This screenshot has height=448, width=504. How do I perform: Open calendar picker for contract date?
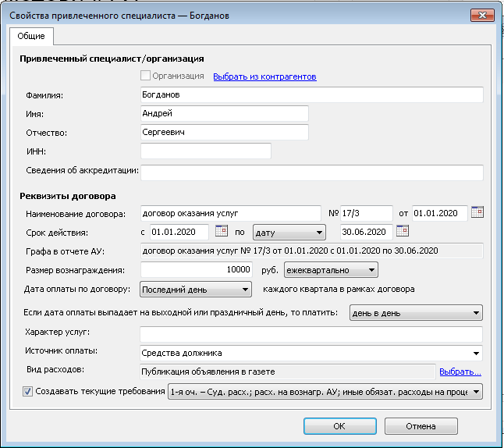pos(477,212)
